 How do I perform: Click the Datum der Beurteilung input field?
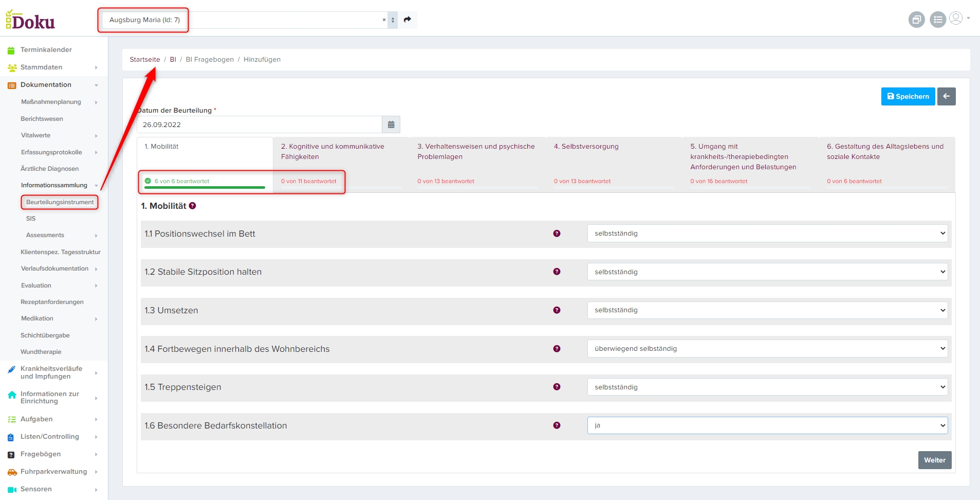click(260, 124)
